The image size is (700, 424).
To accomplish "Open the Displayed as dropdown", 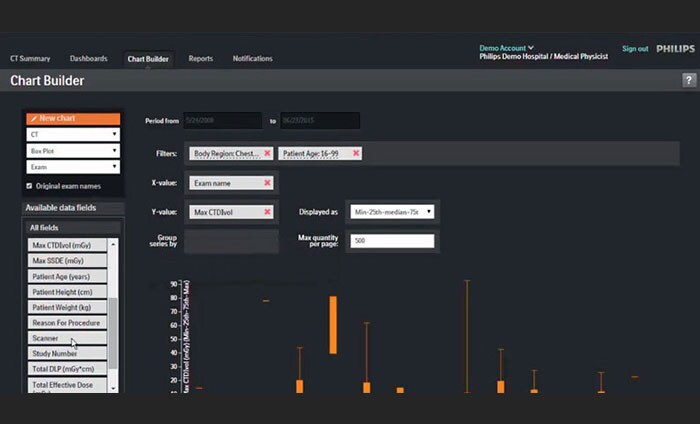I will (392, 212).
